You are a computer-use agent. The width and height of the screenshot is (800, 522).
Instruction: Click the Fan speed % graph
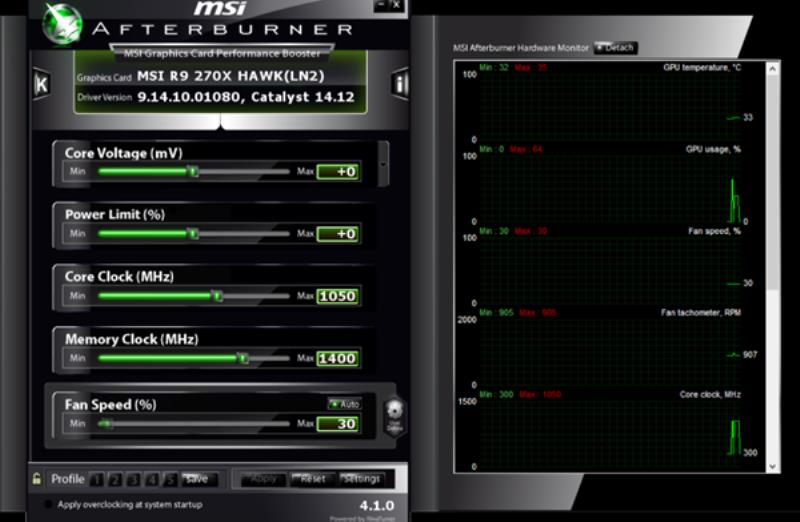610,270
